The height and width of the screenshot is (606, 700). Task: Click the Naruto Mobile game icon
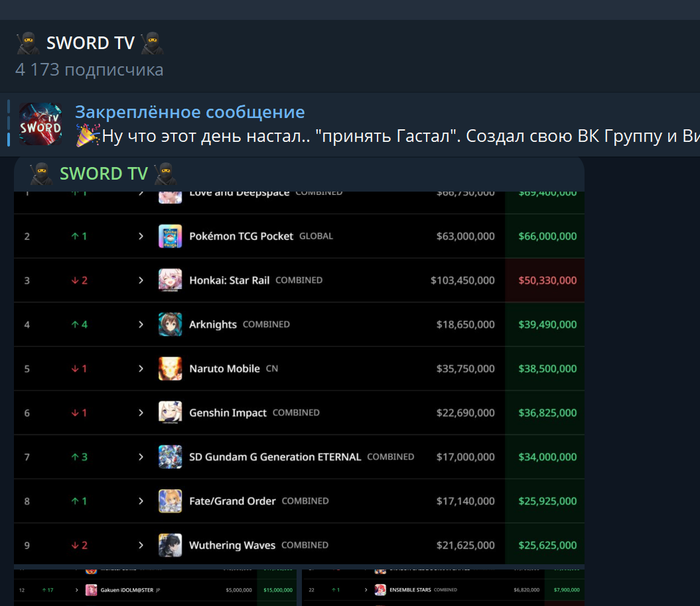170,369
